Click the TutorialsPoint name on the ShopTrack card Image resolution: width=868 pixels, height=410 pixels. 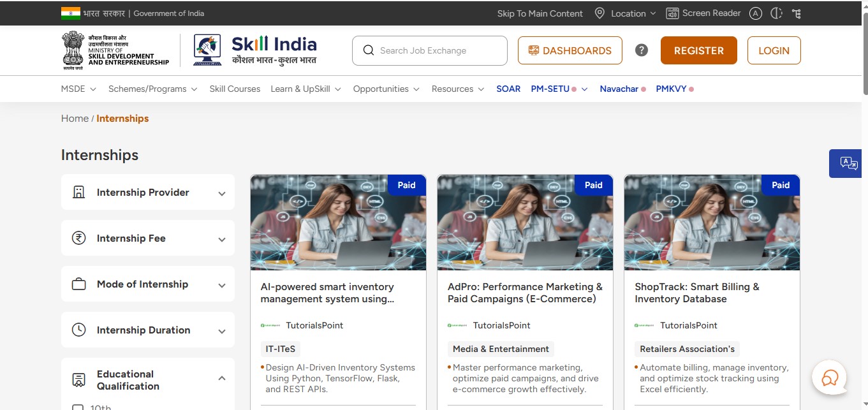click(689, 325)
